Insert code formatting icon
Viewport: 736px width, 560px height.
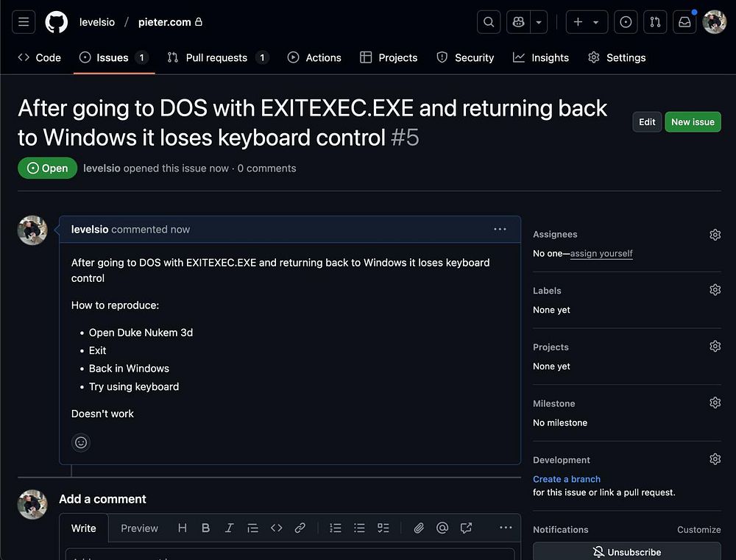(x=277, y=528)
